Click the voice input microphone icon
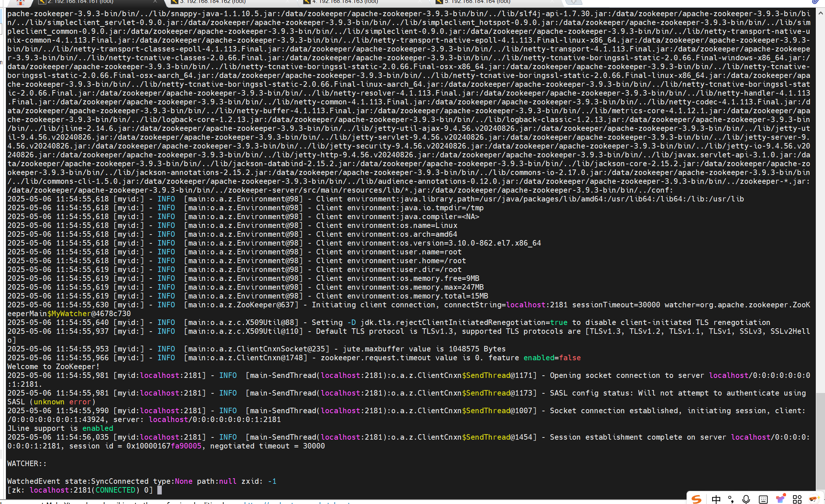The width and height of the screenshot is (825, 504). coord(746,499)
